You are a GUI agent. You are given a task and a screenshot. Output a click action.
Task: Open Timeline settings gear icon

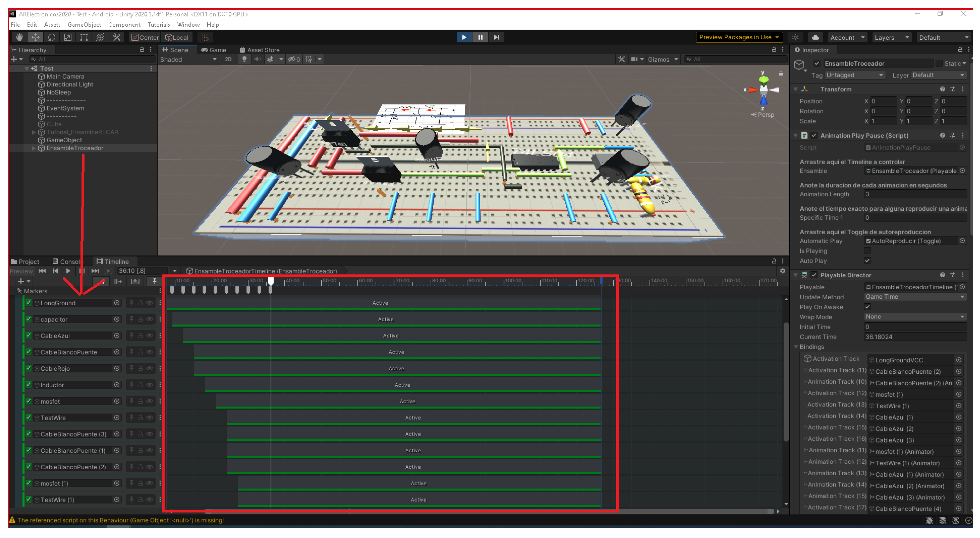782,271
